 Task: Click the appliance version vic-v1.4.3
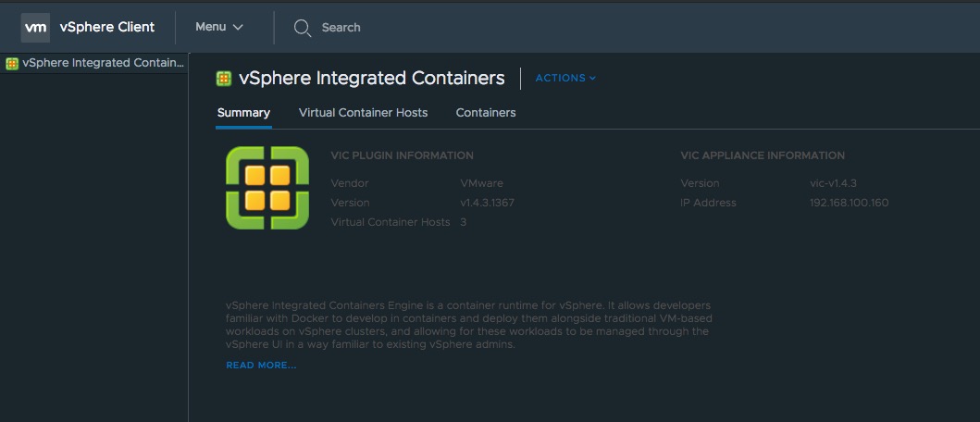point(833,183)
